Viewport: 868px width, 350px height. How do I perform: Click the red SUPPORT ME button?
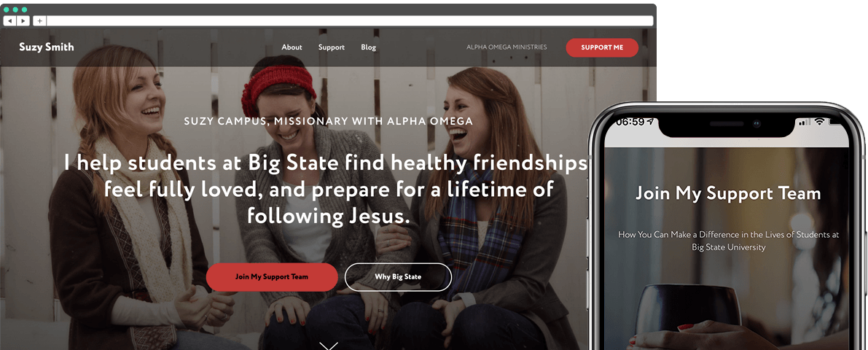click(x=602, y=47)
